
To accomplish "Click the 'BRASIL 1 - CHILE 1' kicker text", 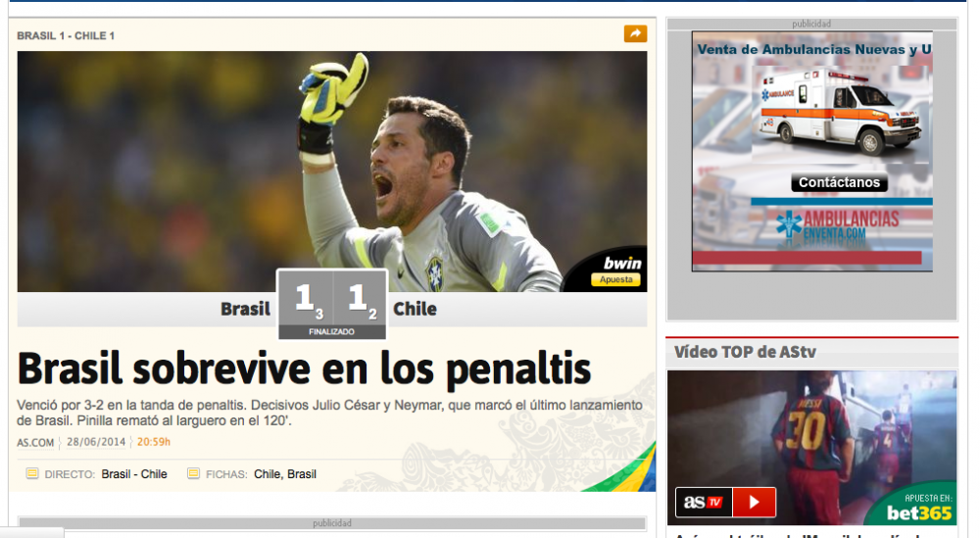I will (66, 36).
